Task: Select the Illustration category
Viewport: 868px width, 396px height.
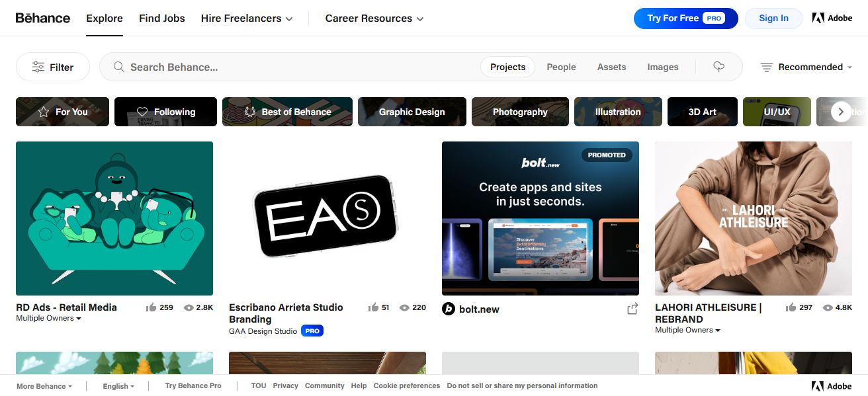Action: pos(618,112)
